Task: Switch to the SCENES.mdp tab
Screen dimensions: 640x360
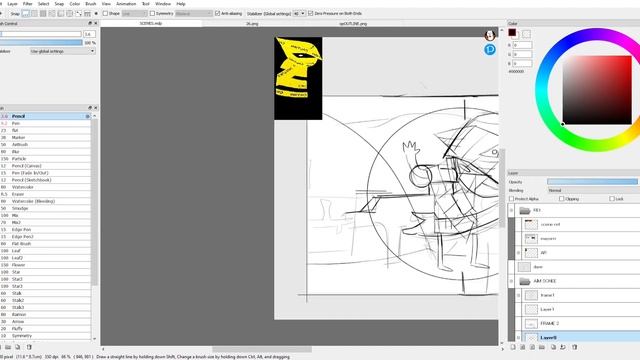Action: coord(151,24)
